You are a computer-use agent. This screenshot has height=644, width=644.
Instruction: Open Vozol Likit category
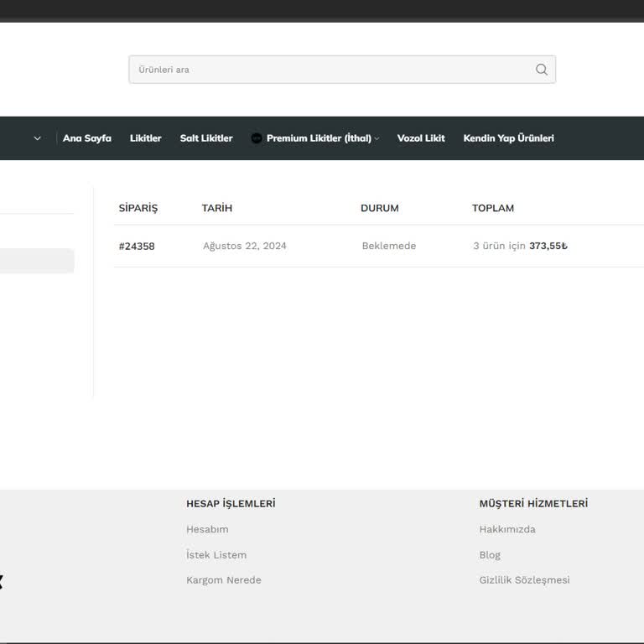coord(421,138)
